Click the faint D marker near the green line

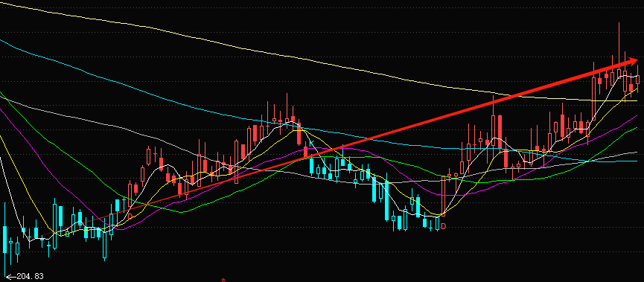(130, 216)
